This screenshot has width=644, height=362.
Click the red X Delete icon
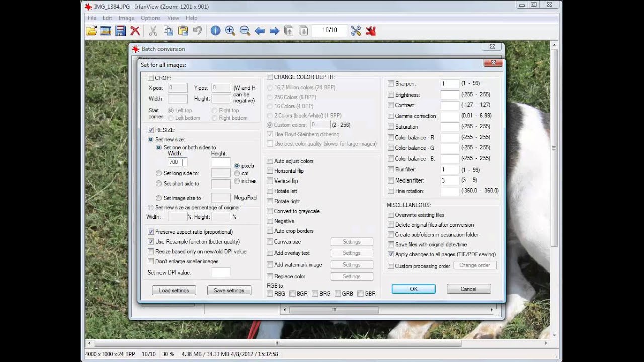135,31
